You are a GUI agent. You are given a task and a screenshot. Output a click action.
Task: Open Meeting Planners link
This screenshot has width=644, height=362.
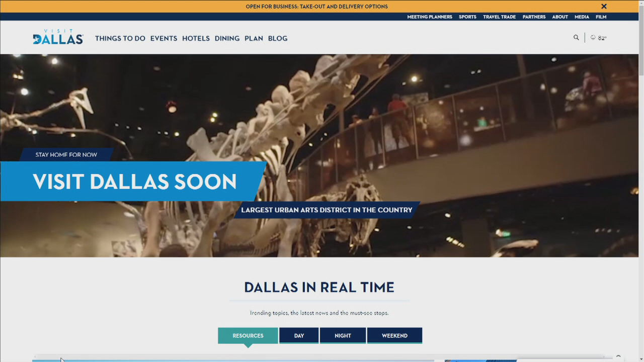430,17
